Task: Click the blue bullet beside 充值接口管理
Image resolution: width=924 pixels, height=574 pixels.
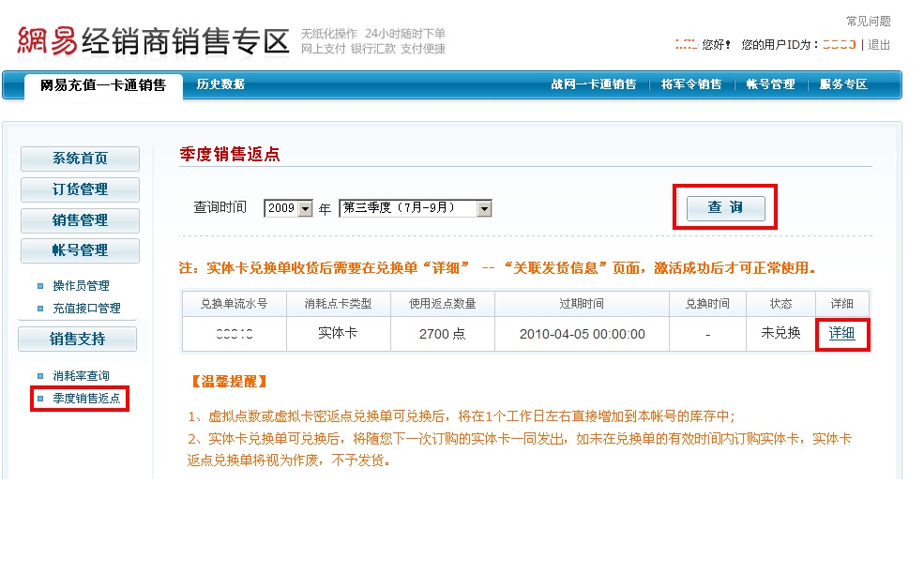Action: [40, 309]
